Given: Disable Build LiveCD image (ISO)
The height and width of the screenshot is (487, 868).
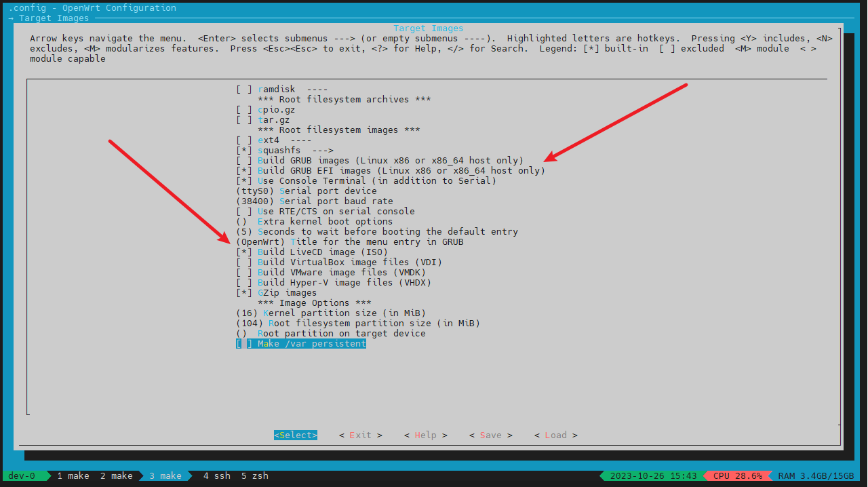Looking at the screenshot, I should [x=244, y=252].
